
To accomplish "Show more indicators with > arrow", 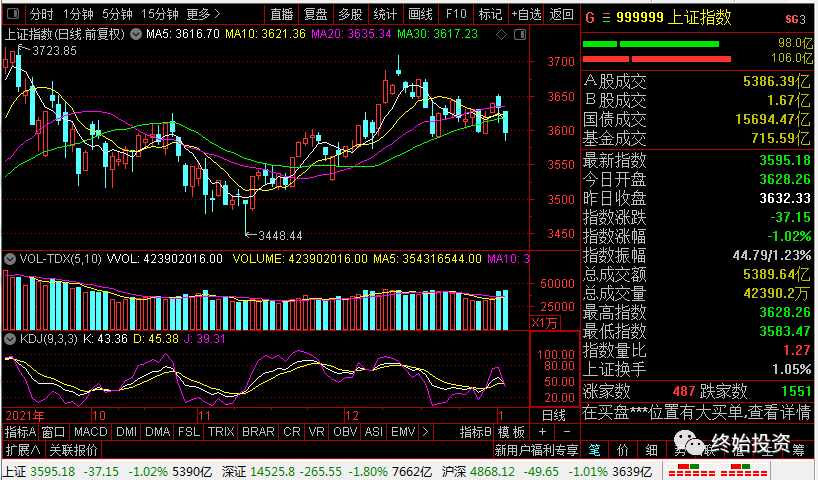I will point(425,432).
